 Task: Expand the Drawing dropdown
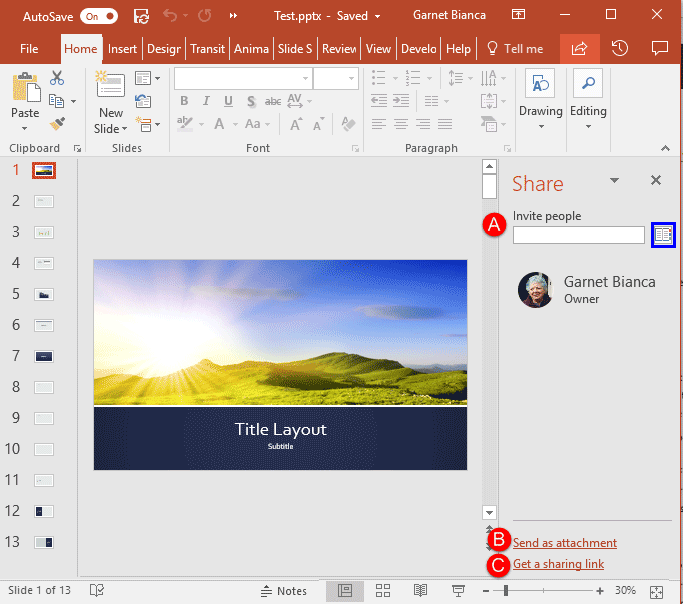pos(540,126)
